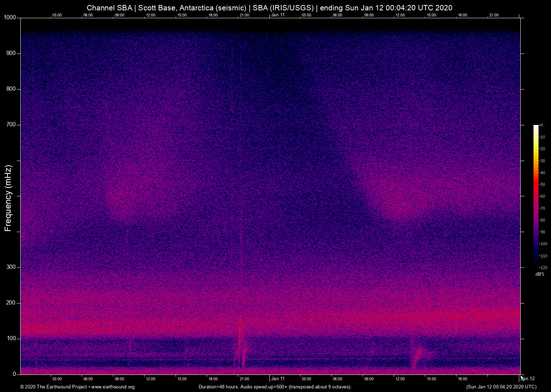Open the www.earthsound.org link in footer
Image resolution: width=551 pixels, height=392 pixels.
coord(113,387)
